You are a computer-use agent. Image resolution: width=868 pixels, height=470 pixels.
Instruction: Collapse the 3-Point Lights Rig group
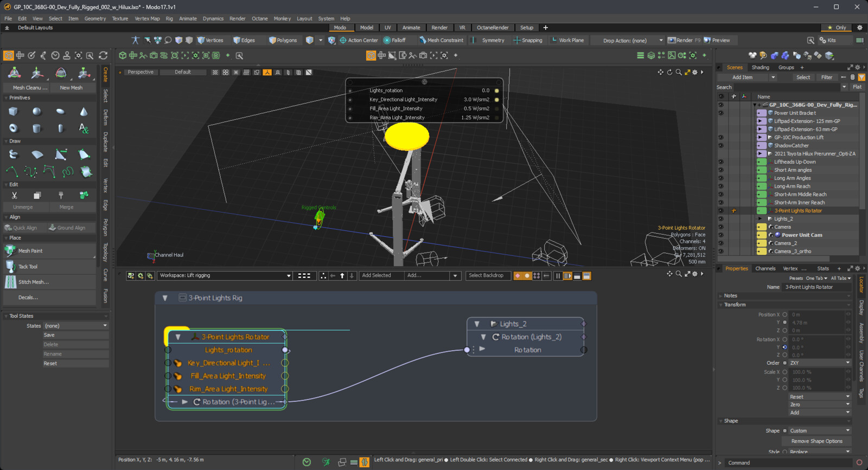[165, 298]
